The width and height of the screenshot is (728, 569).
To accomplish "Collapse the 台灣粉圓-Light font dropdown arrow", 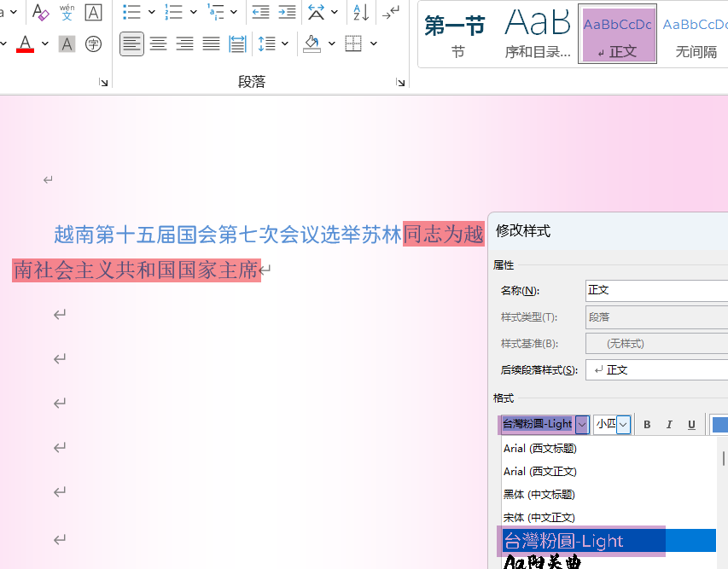I will [x=582, y=425].
